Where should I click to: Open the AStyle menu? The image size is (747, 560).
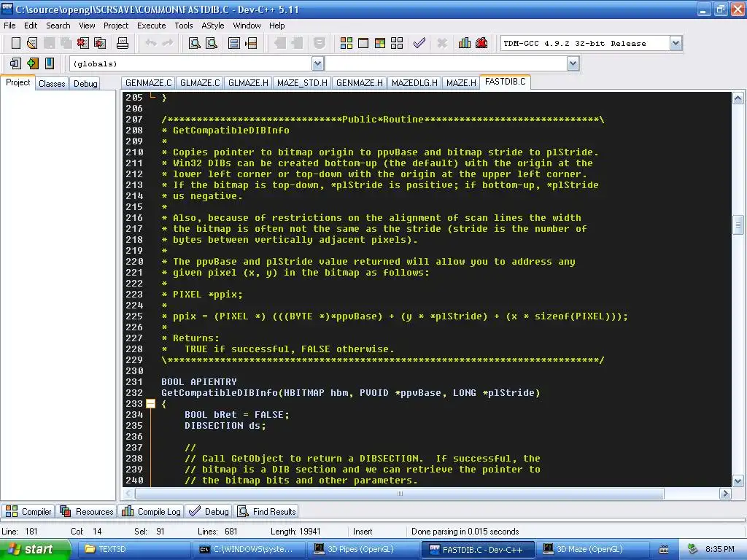pyautogui.click(x=212, y=26)
